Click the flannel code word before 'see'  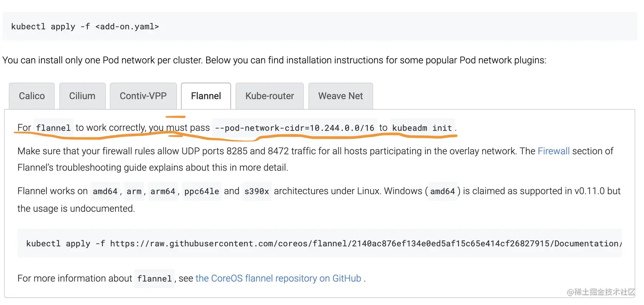click(155, 279)
